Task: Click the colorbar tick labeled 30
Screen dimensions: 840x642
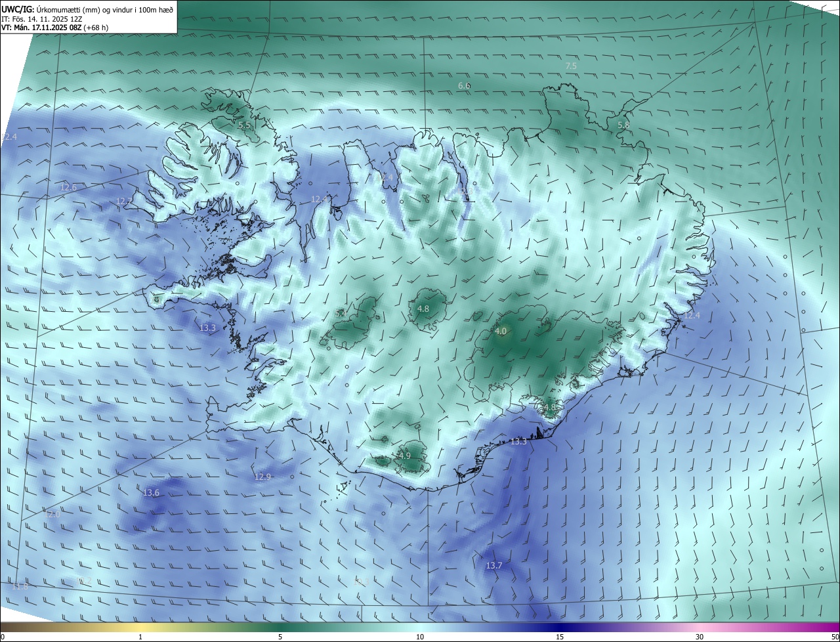Action: (700, 637)
